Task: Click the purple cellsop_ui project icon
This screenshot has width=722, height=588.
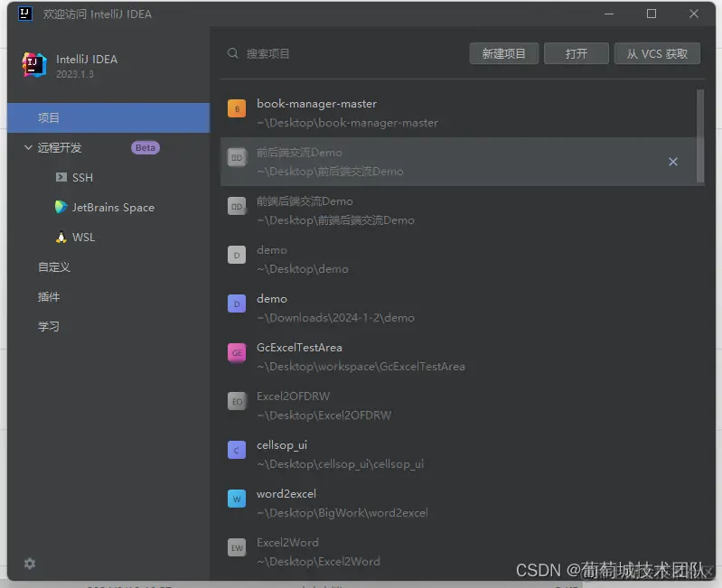Action: pyautogui.click(x=237, y=451)
